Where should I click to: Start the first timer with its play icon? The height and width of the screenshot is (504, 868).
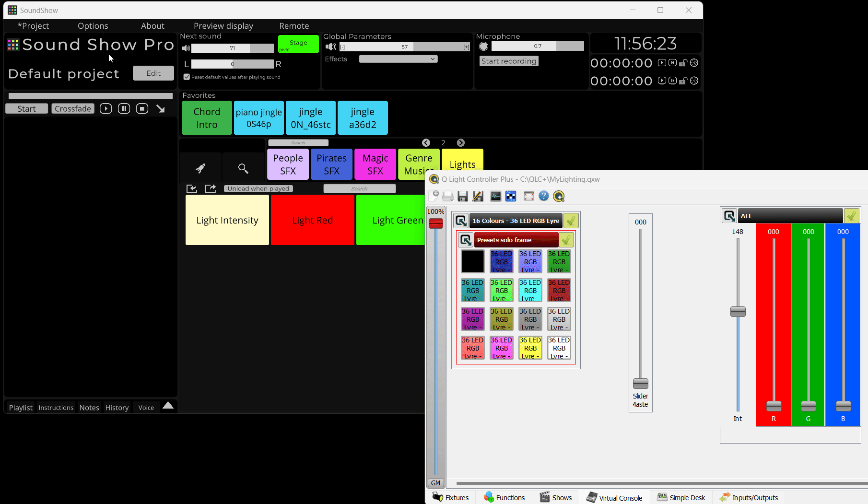coord(662,63)
